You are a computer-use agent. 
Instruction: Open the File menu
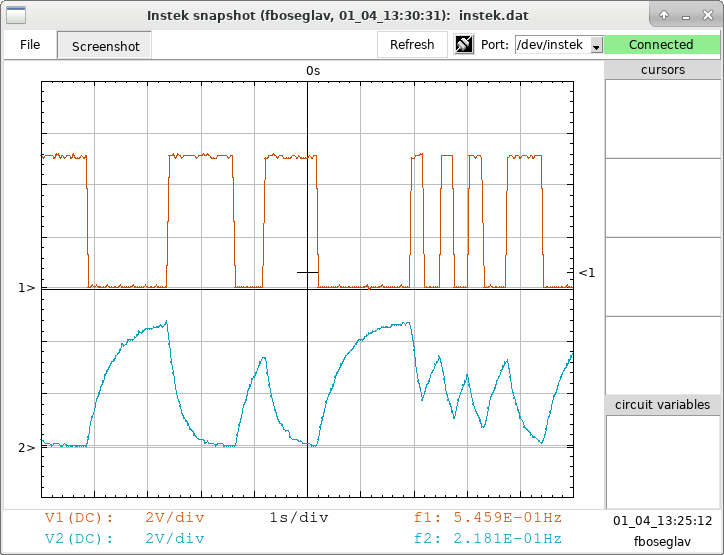pyautogui.click(x=30, y=45)
